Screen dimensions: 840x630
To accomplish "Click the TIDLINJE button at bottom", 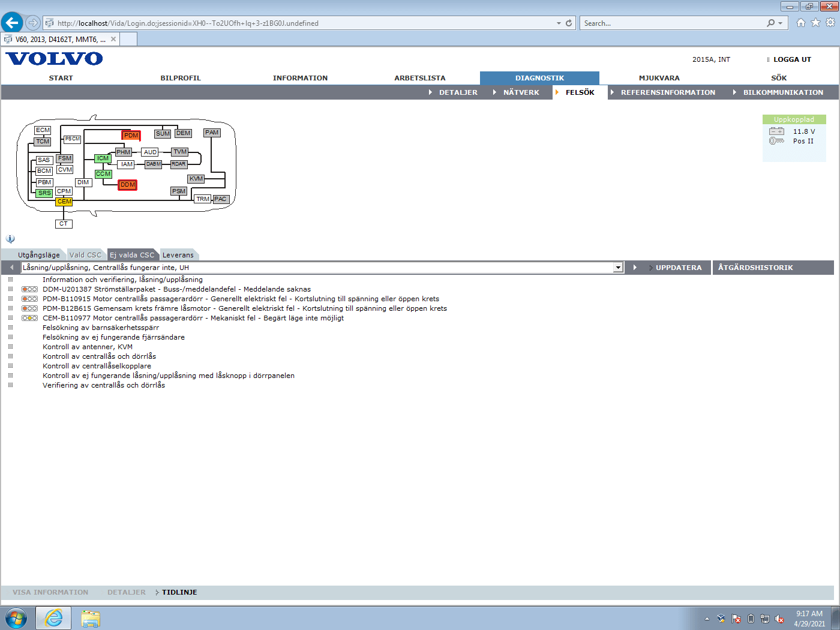I will 179,592.
